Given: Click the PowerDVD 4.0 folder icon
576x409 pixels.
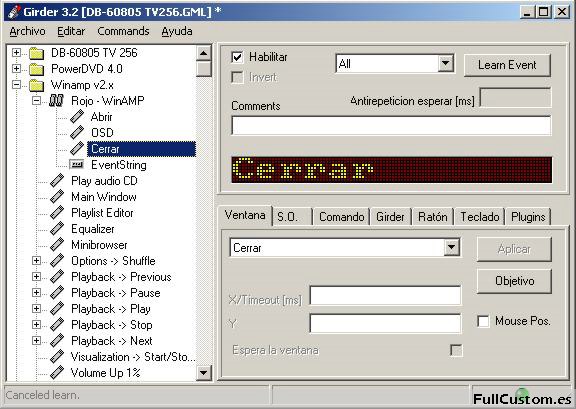Looking at the screenshot, I should click(36, 69).
